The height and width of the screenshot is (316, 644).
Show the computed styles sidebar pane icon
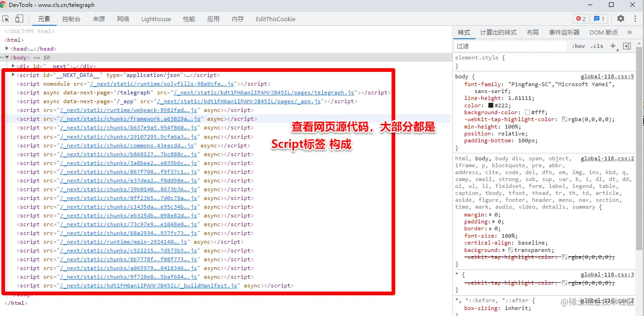tap(626, 46)
